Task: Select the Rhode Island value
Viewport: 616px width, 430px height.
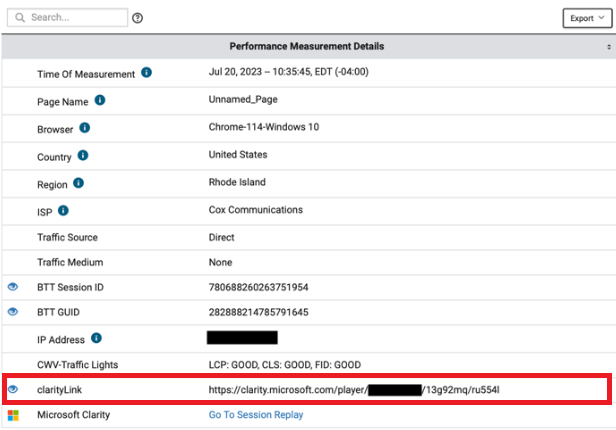Action: tap(237, 182)
